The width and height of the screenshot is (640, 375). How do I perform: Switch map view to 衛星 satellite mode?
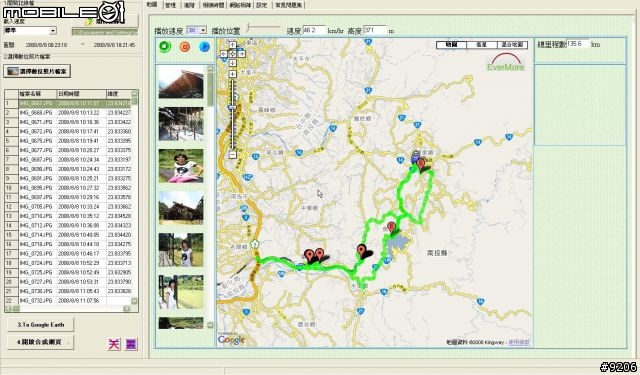click(x=482, y=45)
